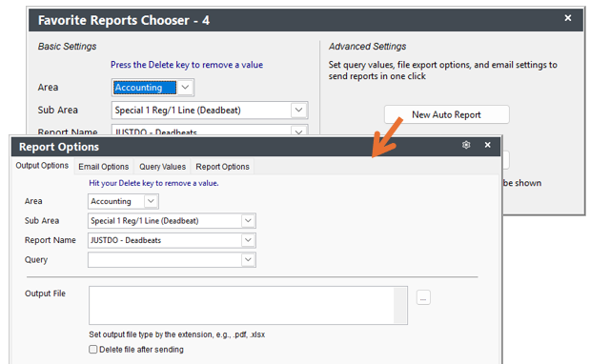Expand Report Name dropdown in Report Options dialog
Image resolution: width=590 pixels, height=364 pixels.
(248, 240)
